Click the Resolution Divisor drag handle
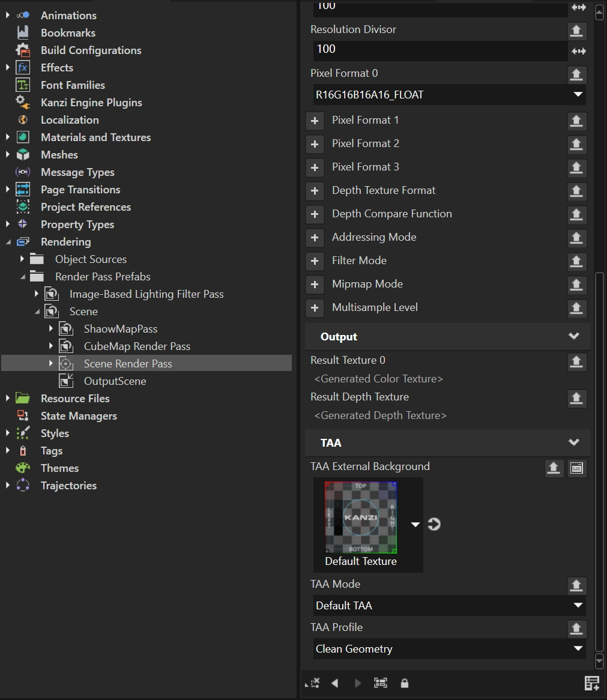 [x=578, y=51]
